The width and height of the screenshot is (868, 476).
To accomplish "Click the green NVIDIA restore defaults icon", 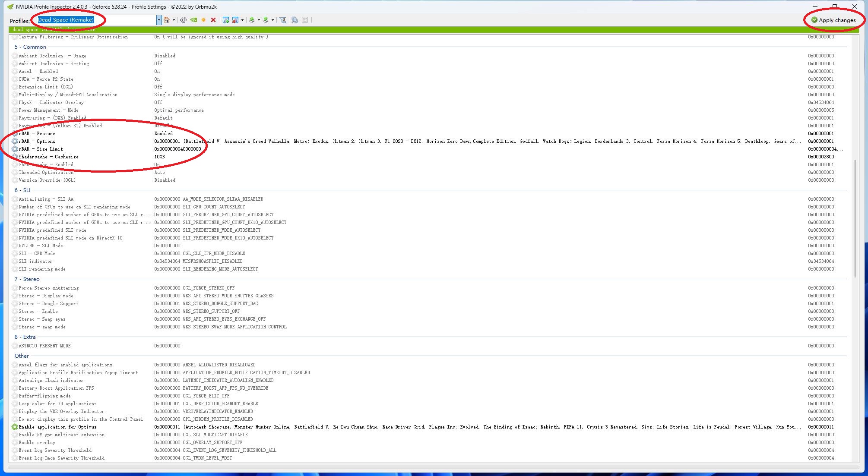I will pyautogui.click(x=193, y=20).
